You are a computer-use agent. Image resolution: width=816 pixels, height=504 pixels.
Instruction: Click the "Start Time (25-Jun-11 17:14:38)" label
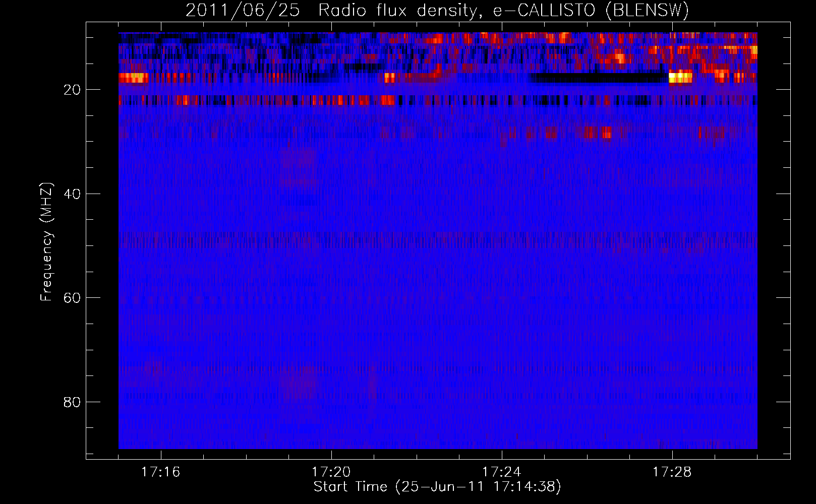437,487
